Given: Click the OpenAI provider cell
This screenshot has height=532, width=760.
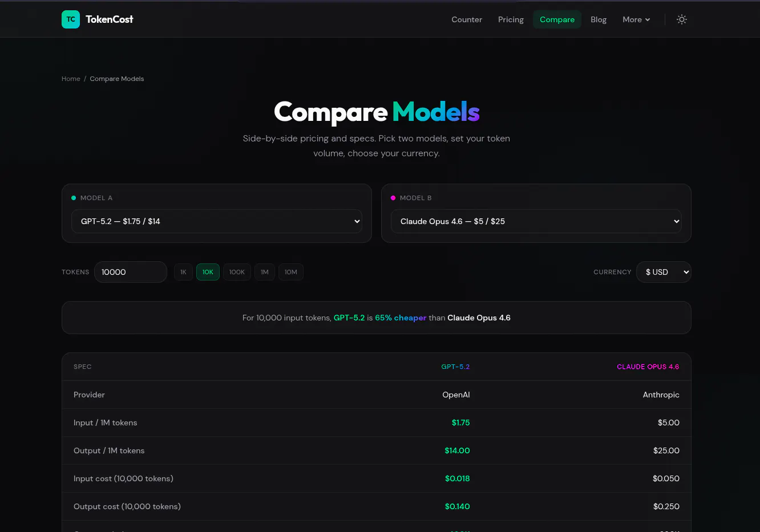Looking at the screenshot, I should (x=456, y=395).
